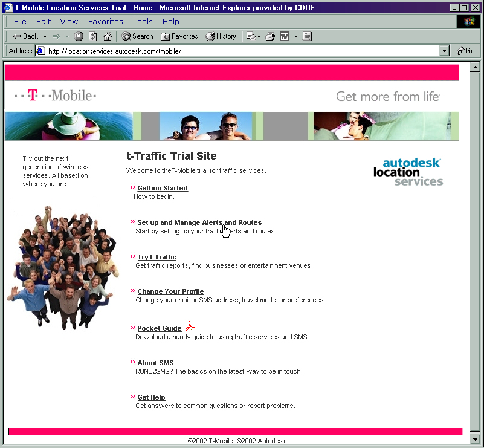
Task: Minimize the Internet Explorer window
Action: [x=454, y=8]
